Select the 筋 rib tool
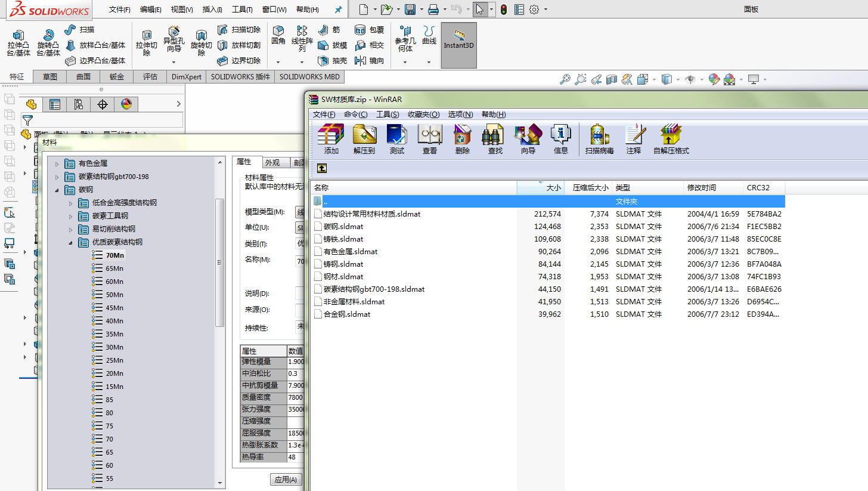This screenshot has width=868, height=491. (329, 29)
